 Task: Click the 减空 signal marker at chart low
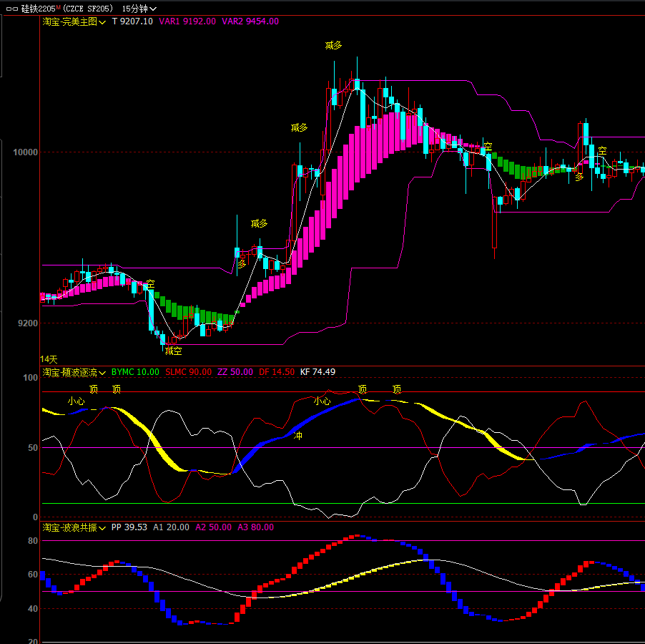click(173, 351)
